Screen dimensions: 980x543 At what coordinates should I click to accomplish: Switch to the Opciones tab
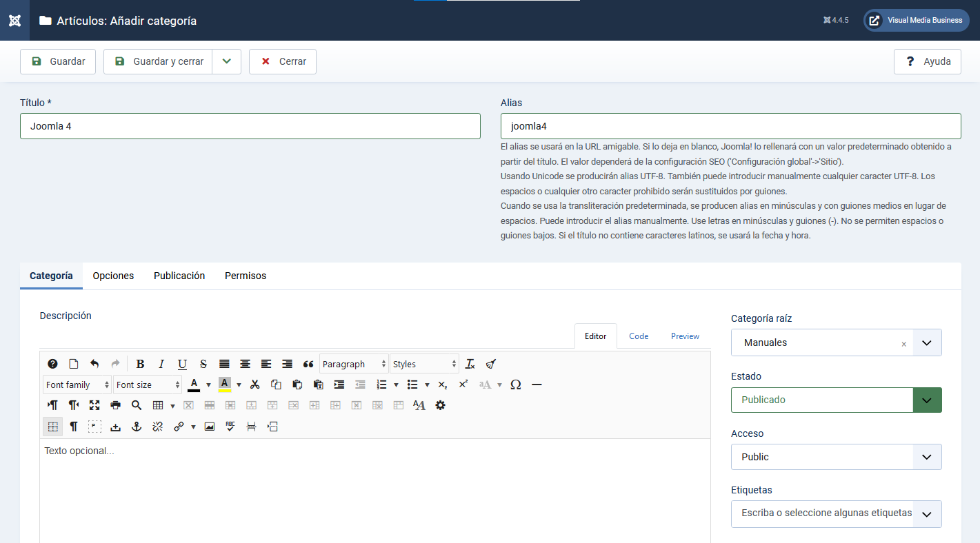coord(113,276)
